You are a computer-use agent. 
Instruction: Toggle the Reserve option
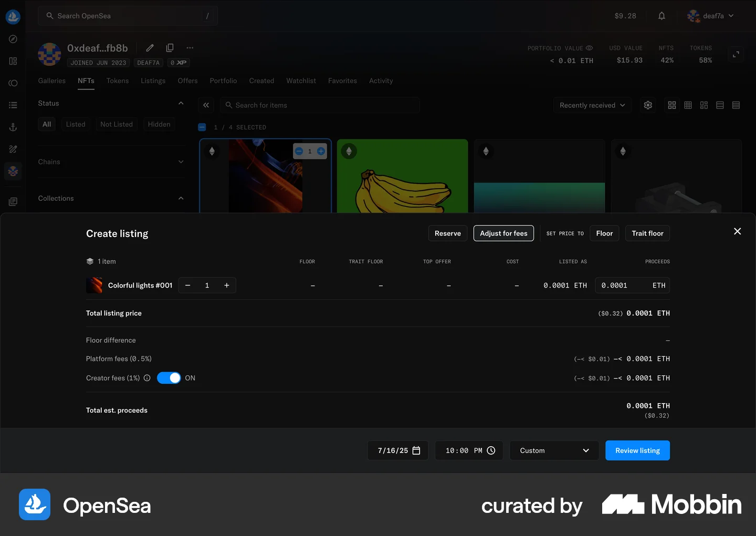448,233
